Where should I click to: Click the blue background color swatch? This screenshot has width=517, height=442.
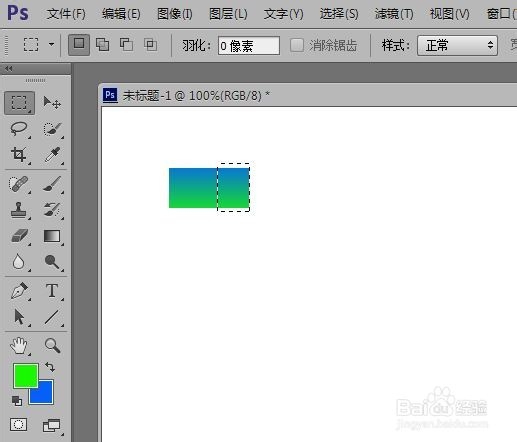[46, 396]
